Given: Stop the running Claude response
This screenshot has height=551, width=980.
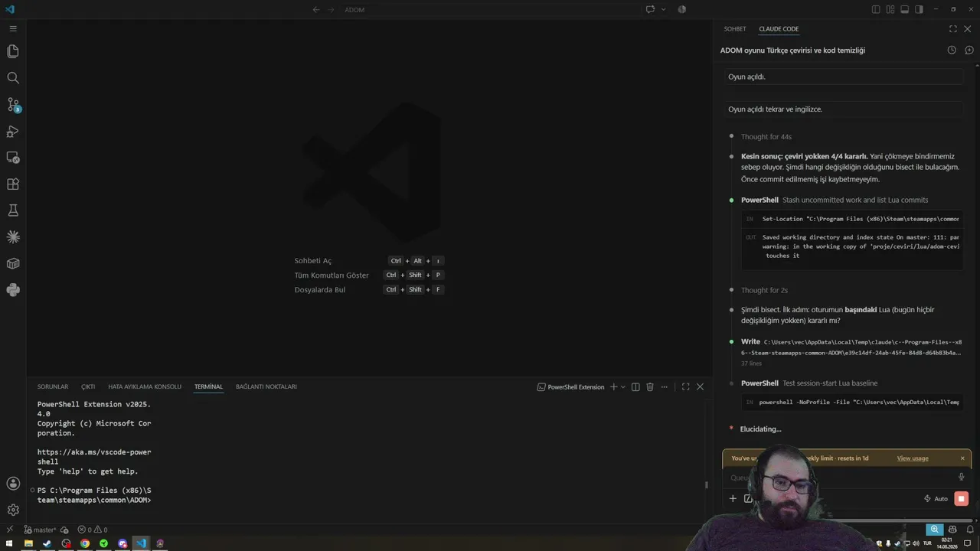Looking at the screenshot, I should point(962,499).
